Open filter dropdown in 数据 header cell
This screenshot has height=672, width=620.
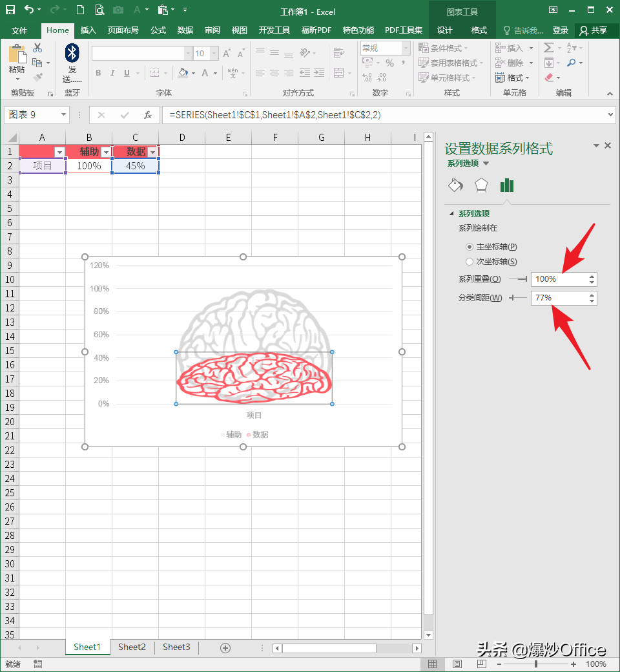pos(152,152)
